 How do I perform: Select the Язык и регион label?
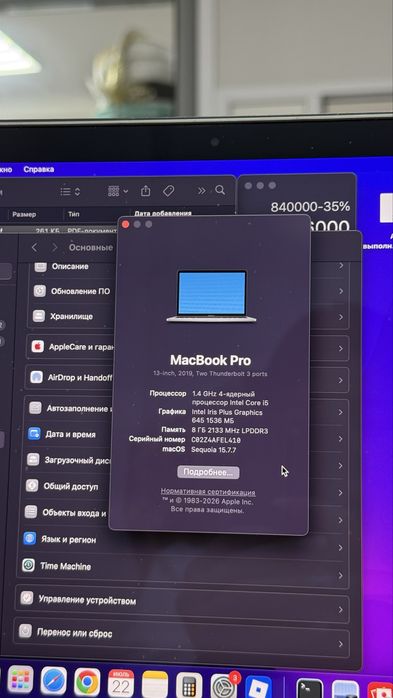coord(69,540)
